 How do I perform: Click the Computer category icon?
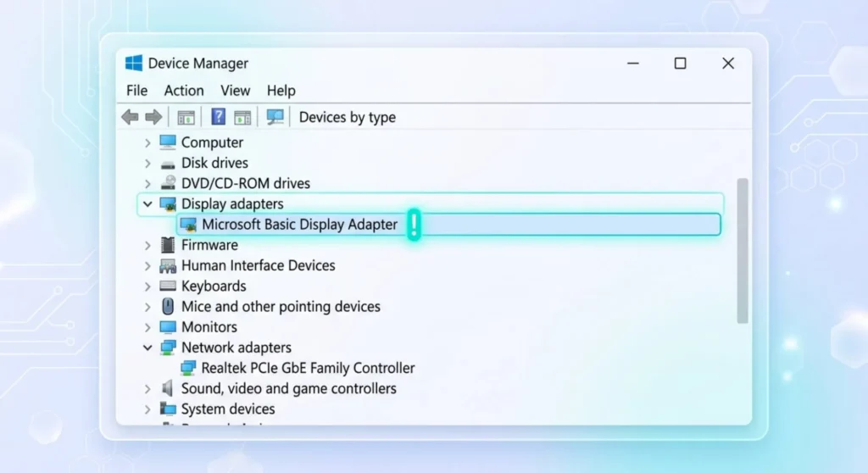coord(168,142)
